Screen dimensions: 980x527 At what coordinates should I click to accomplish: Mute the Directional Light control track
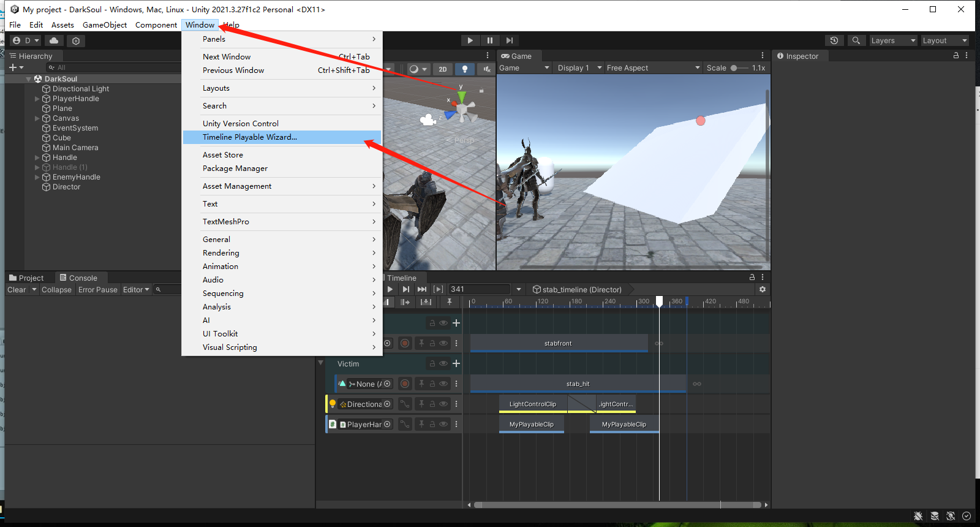coord(443,404)
